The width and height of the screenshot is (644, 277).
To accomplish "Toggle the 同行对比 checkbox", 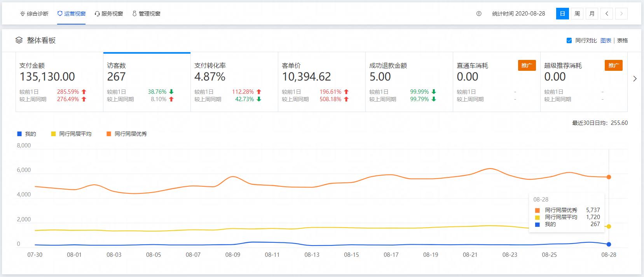I will coord(569,40).
